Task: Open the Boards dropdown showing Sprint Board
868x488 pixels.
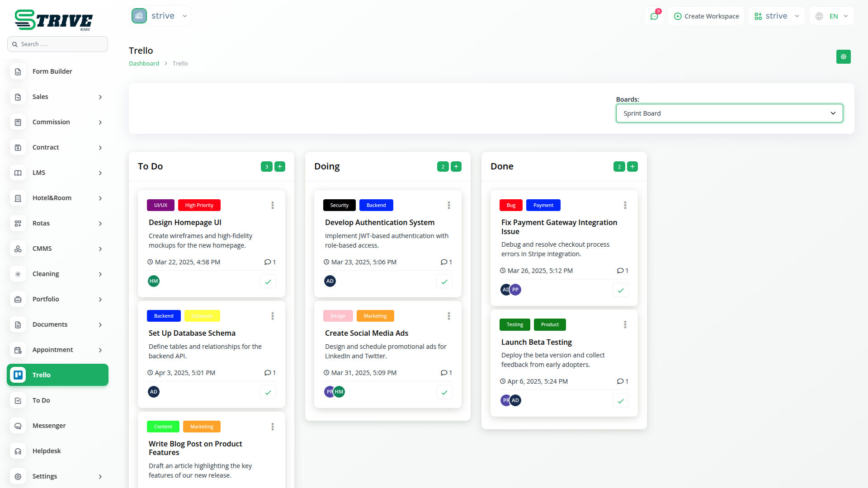Action: [x=729, y=113]
